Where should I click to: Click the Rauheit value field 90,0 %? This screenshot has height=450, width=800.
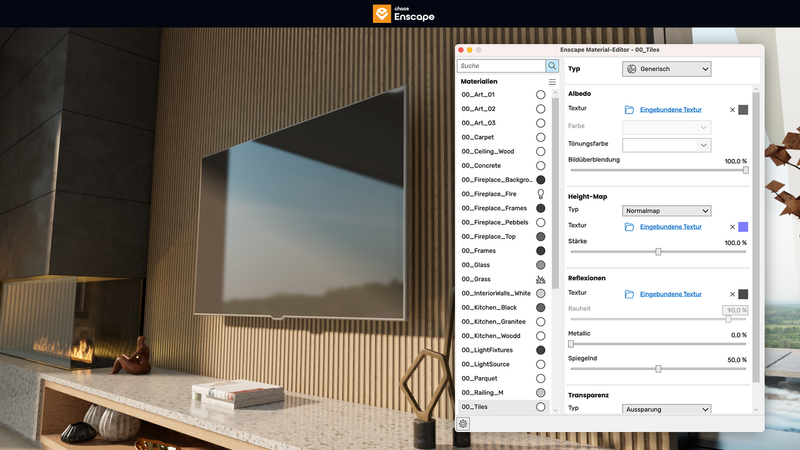(735, 310)
